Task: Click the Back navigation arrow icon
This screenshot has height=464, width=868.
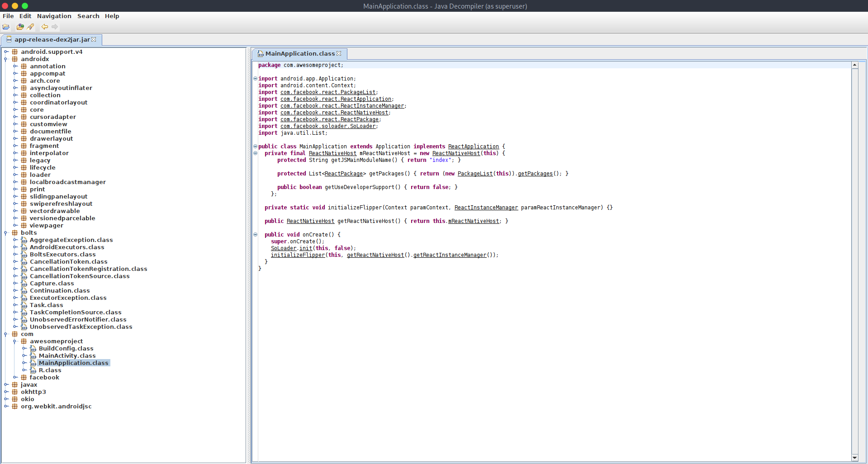Action: (x=44, y=27)
